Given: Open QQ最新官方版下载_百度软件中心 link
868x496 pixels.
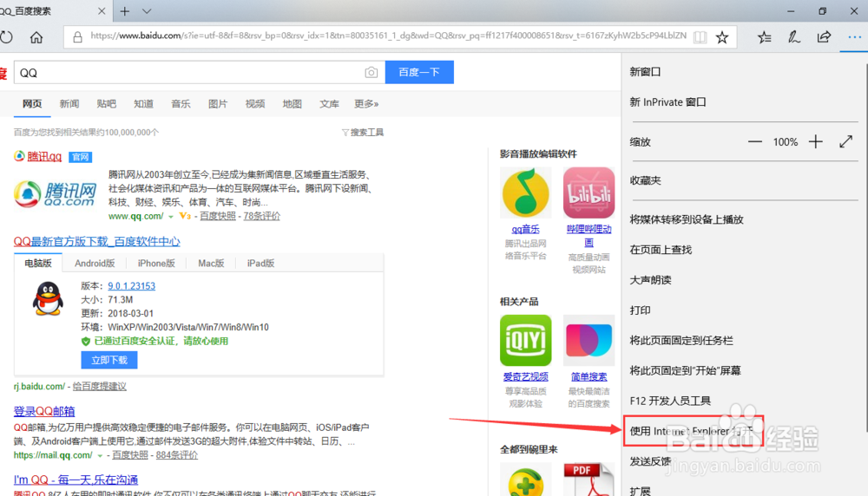Looking at the screenshot, I should [97, 242].
